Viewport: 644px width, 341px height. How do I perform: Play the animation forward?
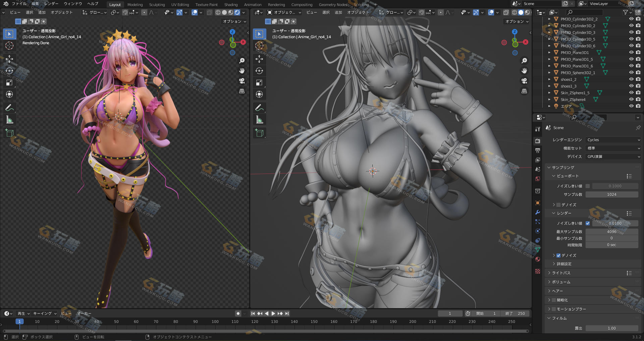[x=273, y=314]
